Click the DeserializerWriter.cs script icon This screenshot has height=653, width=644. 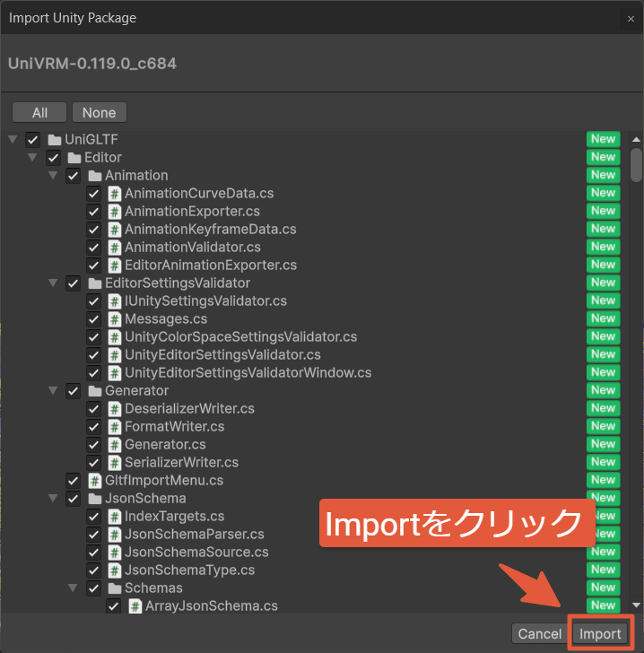coord(115,408)
